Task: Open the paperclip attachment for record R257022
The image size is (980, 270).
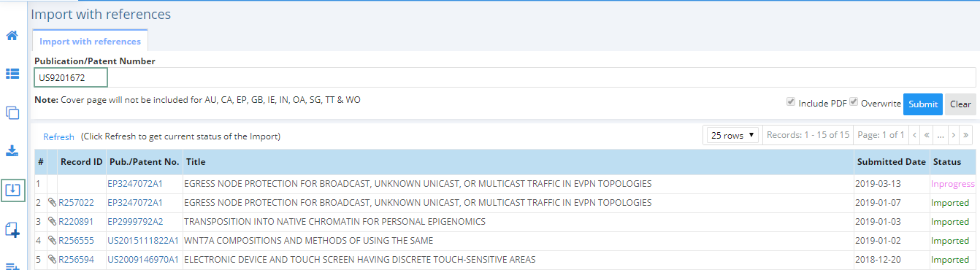Action: point(53,203)
